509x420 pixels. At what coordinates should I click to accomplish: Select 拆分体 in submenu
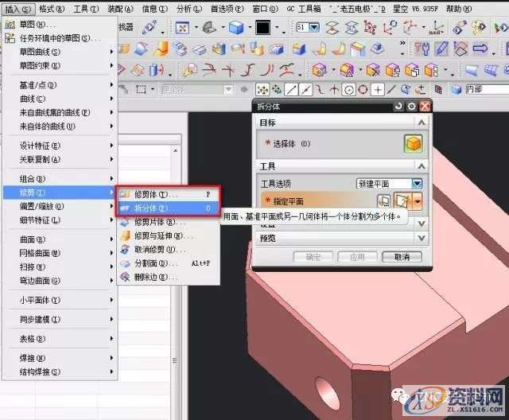(x=168, y=208)
